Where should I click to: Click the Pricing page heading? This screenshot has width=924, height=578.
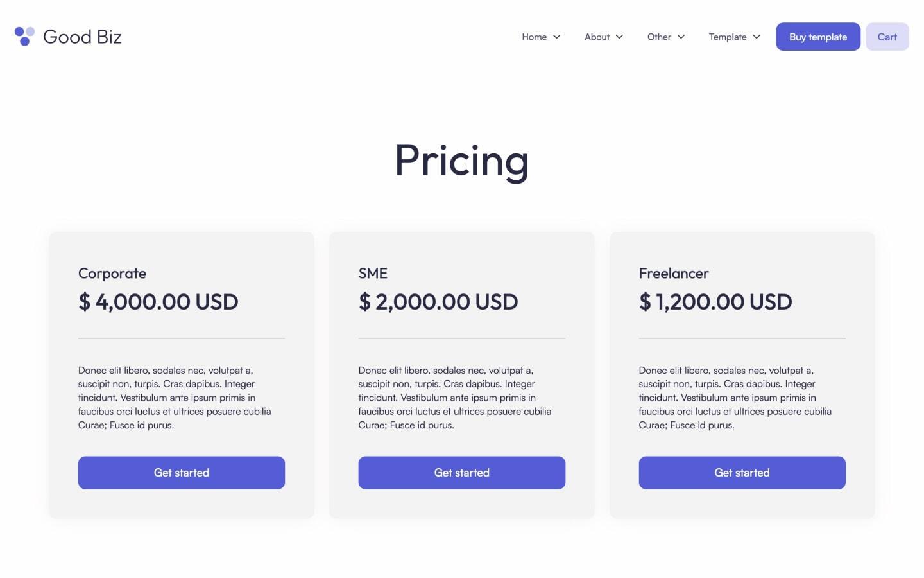pyautogui.click(x=461, y=161)
